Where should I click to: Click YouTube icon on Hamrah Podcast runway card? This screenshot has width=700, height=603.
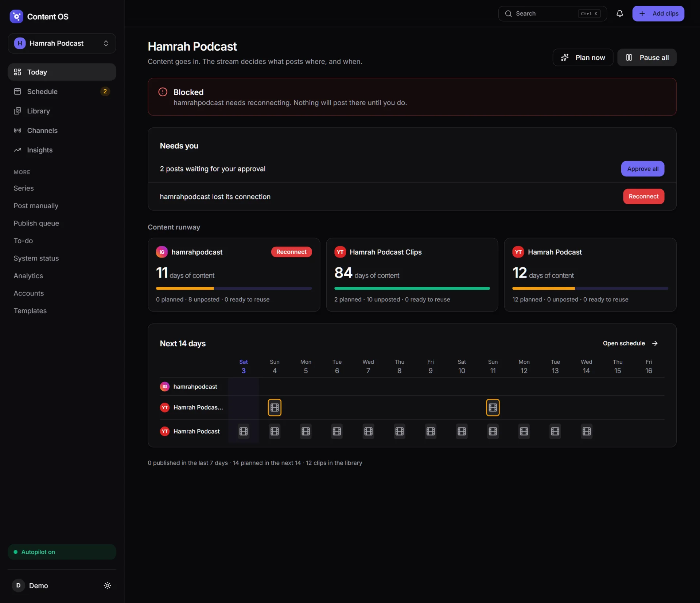click(518, 252)
